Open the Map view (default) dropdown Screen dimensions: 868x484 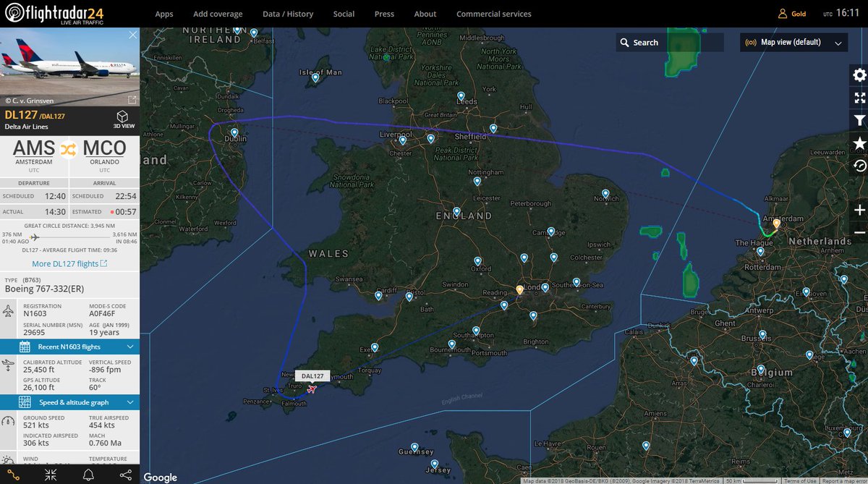click(793, 43)
